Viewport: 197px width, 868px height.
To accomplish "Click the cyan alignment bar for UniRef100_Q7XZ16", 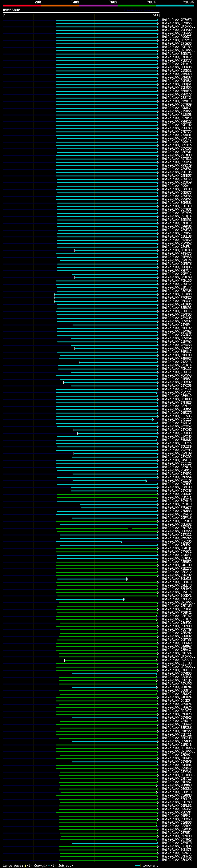I will [105, 419].
